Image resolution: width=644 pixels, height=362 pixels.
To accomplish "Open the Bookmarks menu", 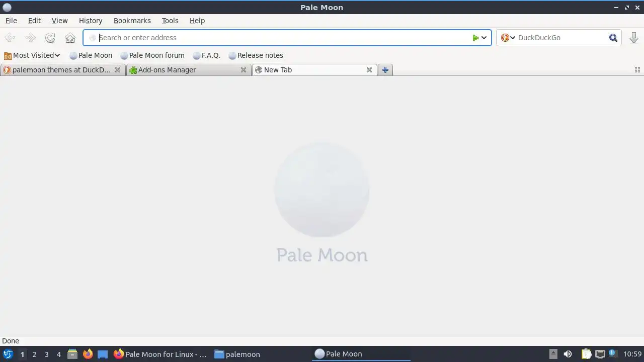I will pyautogui.click(x=132, y=21).
